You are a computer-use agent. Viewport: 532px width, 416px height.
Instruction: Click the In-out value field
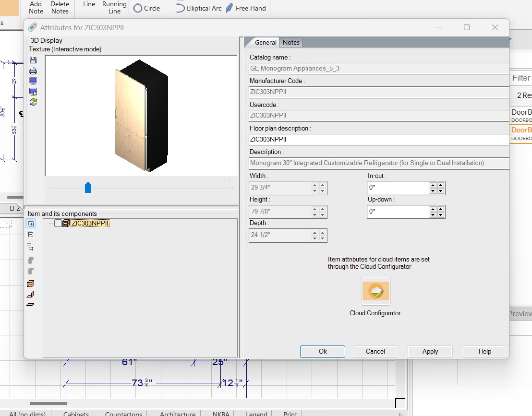[398, 188]
